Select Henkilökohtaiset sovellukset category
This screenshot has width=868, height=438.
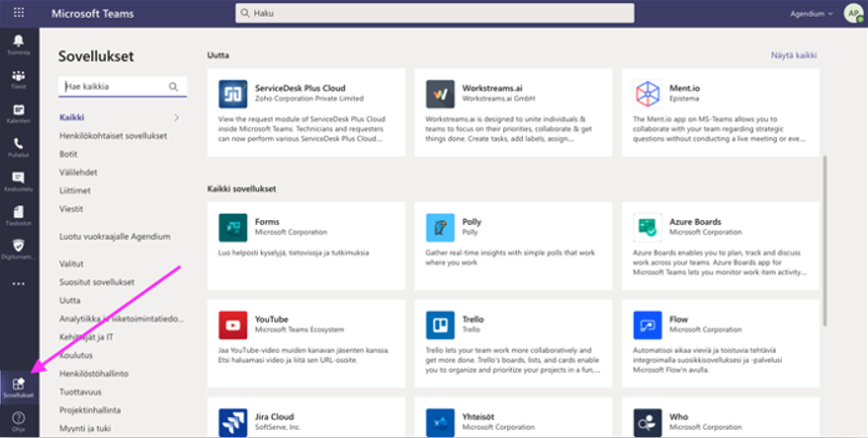[113, 136]
